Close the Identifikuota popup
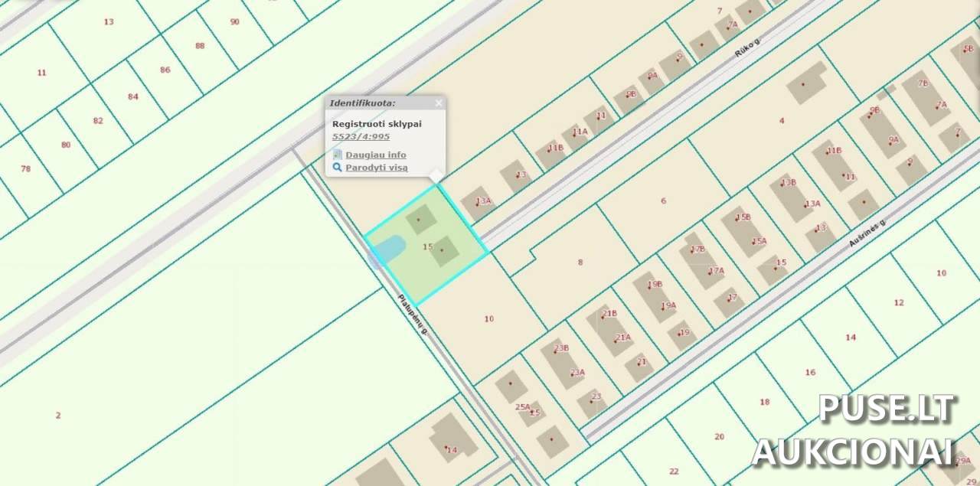Image resolution: width=980 pixels, height=486 pixels. pyautogui.click(x=439, y=103)
